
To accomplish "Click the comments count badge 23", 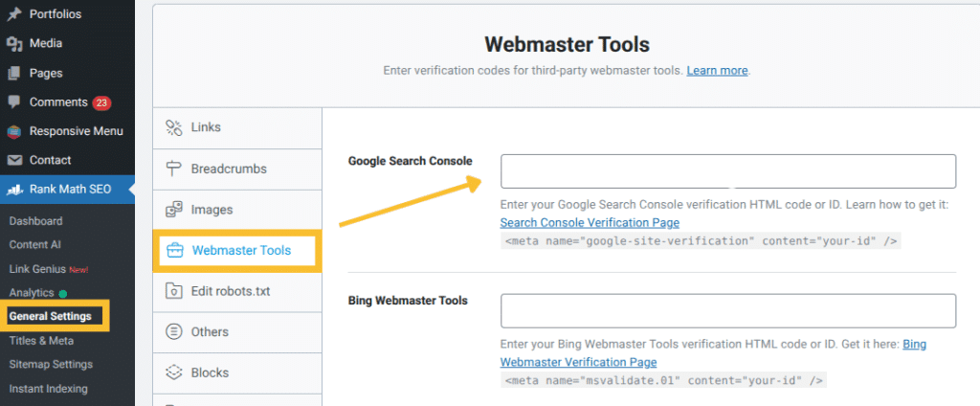I will coord(101,102).
